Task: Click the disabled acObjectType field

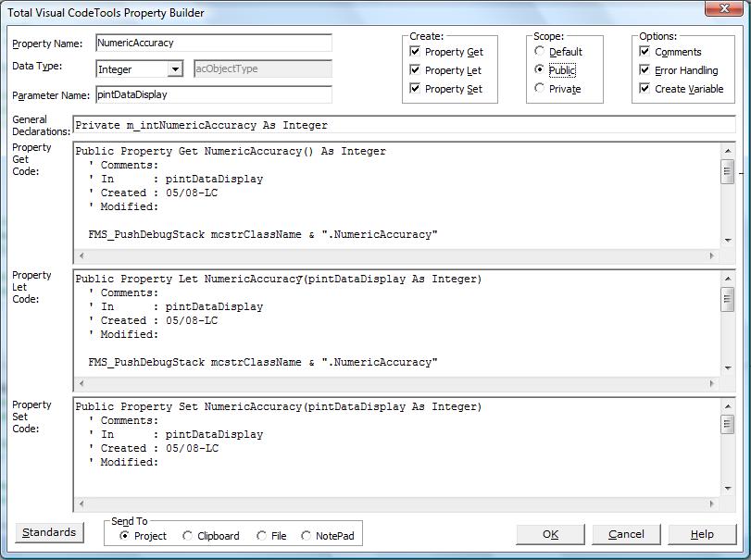Action: 262,68
